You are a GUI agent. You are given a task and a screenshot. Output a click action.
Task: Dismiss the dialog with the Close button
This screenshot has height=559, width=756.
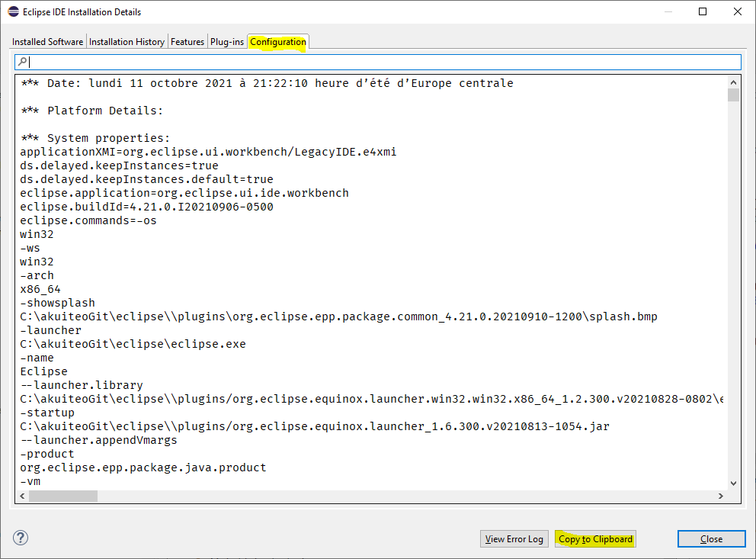[x=711, y=538]
